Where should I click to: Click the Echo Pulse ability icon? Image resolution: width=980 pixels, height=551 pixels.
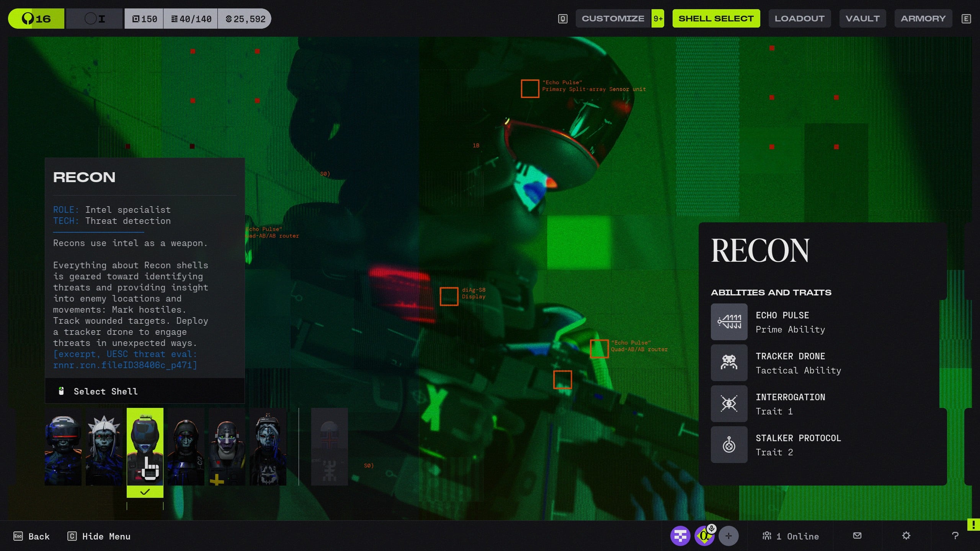(x=729, y=322)
